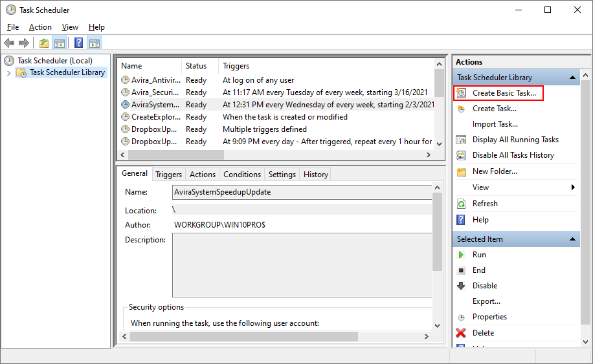Sort tasks by the Triggers column header
Screen dimensions: 593x364
pyautogui.click(x=326, y=66)
